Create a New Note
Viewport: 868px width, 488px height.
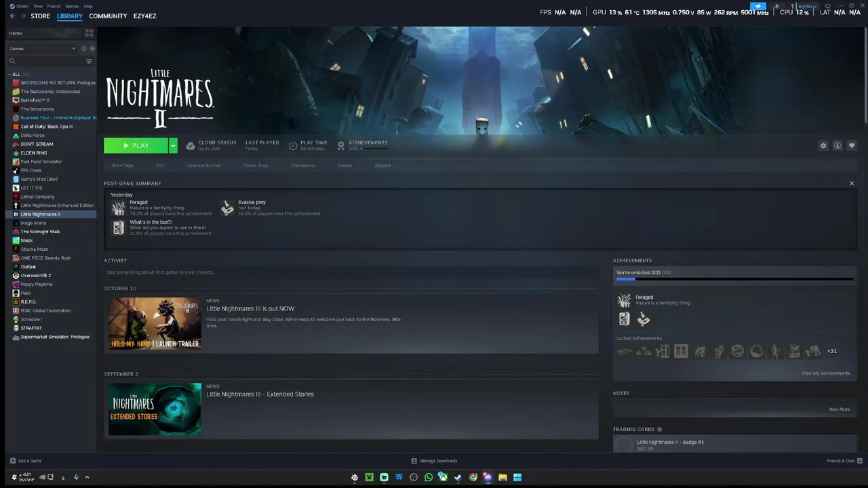click(x=839, y=409)
